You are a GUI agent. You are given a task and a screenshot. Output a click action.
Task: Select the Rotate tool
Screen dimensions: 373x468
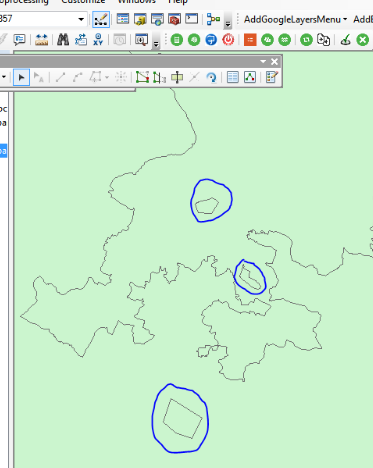click(211, 77)
